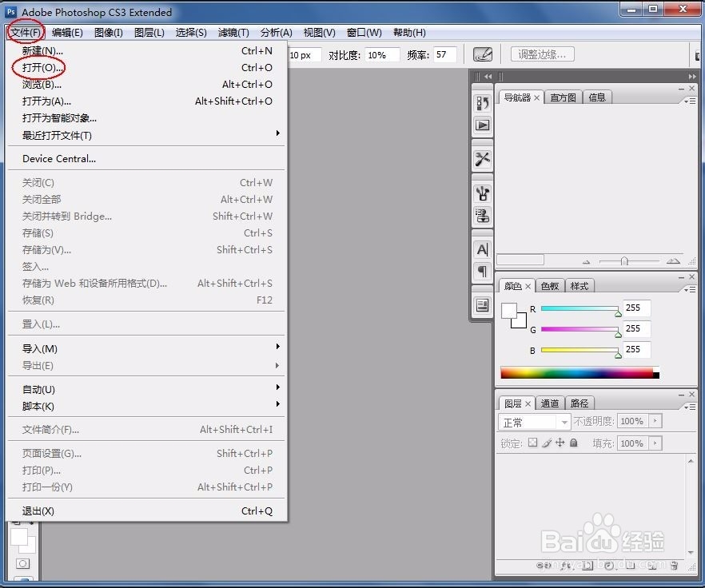
Task: Switch to the 路径 tab
Action: 579,403
